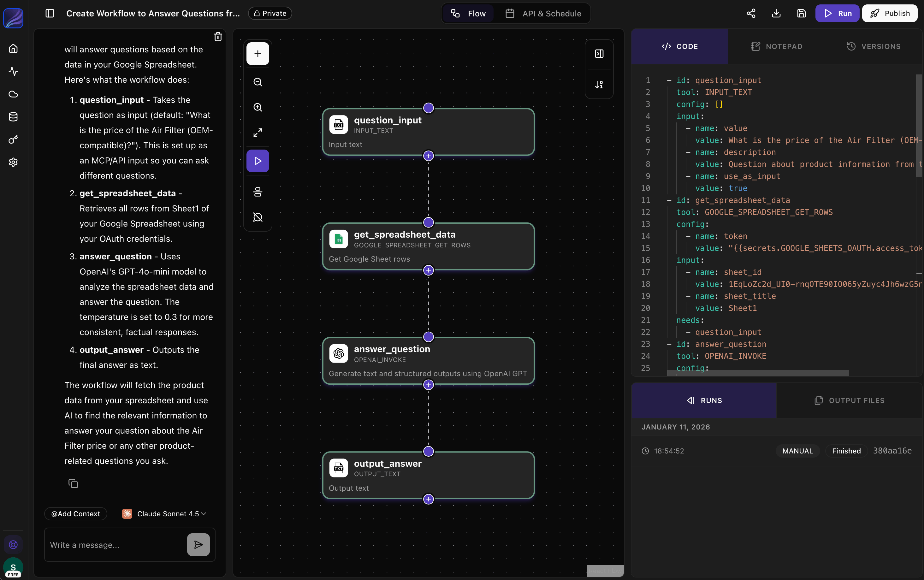Add step below get_spreadsheet_data node

(x=429, y=270)
